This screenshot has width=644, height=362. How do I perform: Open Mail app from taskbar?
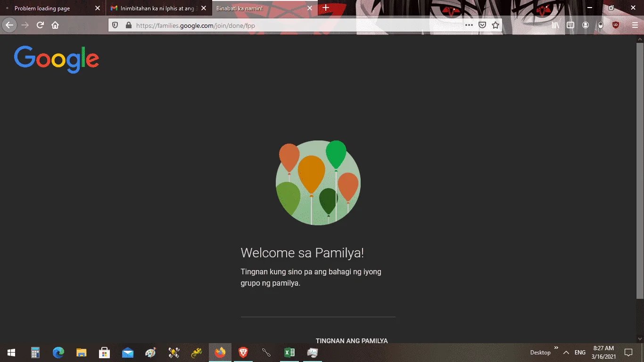128,353
